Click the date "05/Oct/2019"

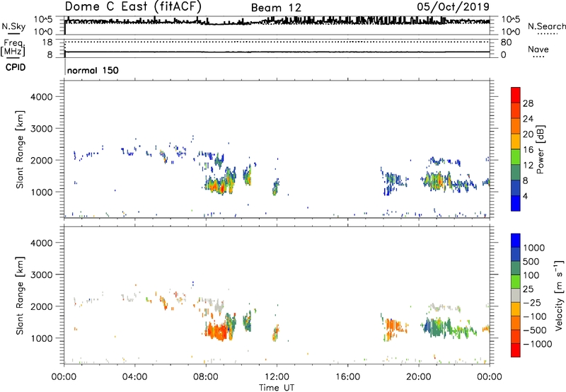(x=453, y=7)
